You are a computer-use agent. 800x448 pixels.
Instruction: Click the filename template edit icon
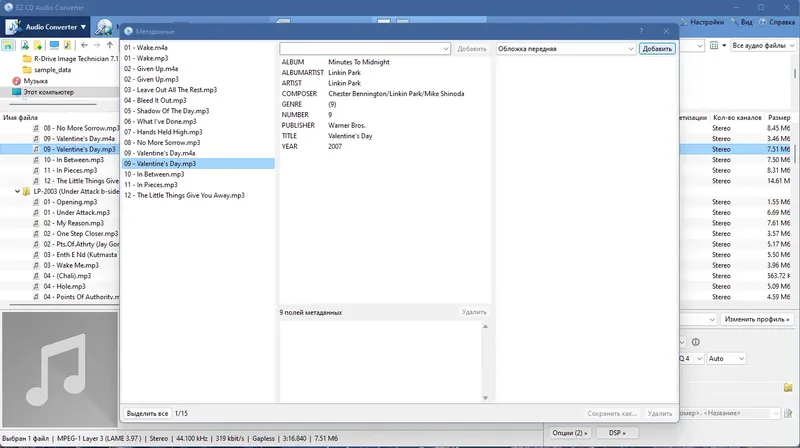click(x=788, y=413)
